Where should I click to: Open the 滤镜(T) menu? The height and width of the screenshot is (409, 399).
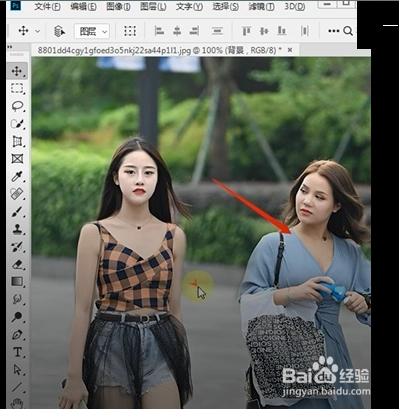262,7
